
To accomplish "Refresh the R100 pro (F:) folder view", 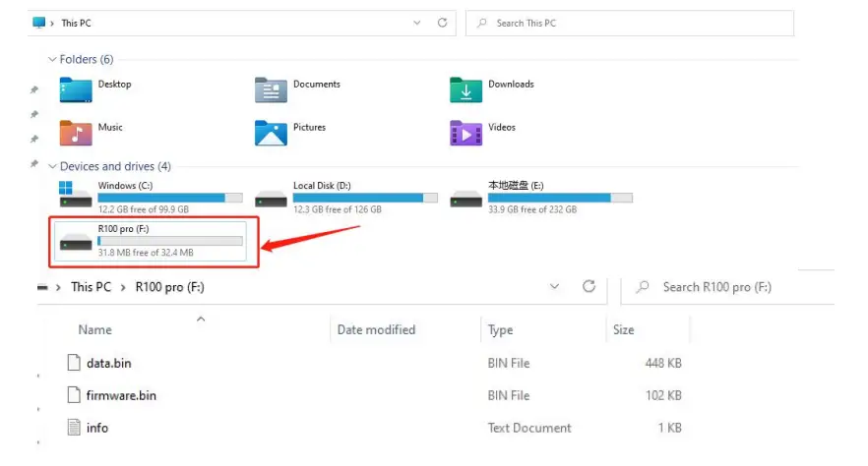I will [589, 286].
